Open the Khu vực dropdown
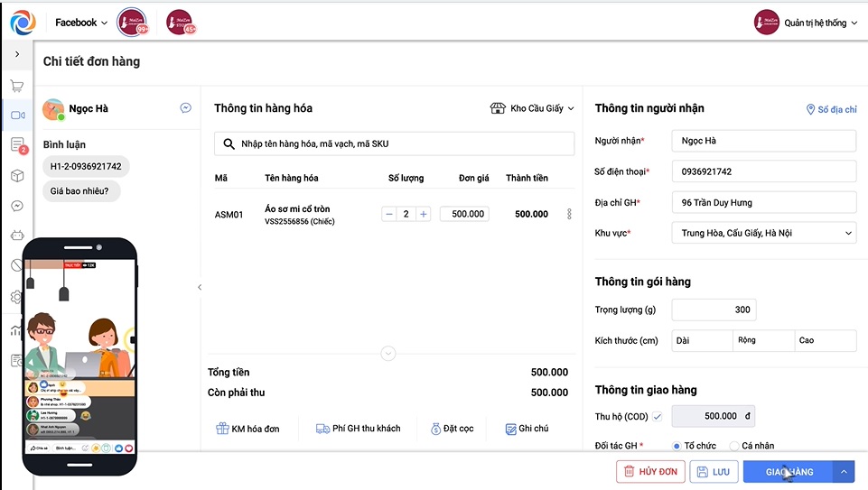 (x=764, y=233)
